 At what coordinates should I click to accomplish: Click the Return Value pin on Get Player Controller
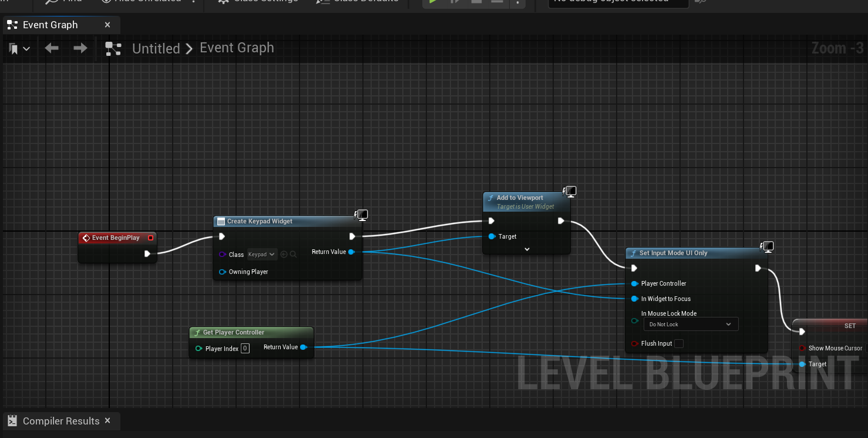[x=304, y=347]
